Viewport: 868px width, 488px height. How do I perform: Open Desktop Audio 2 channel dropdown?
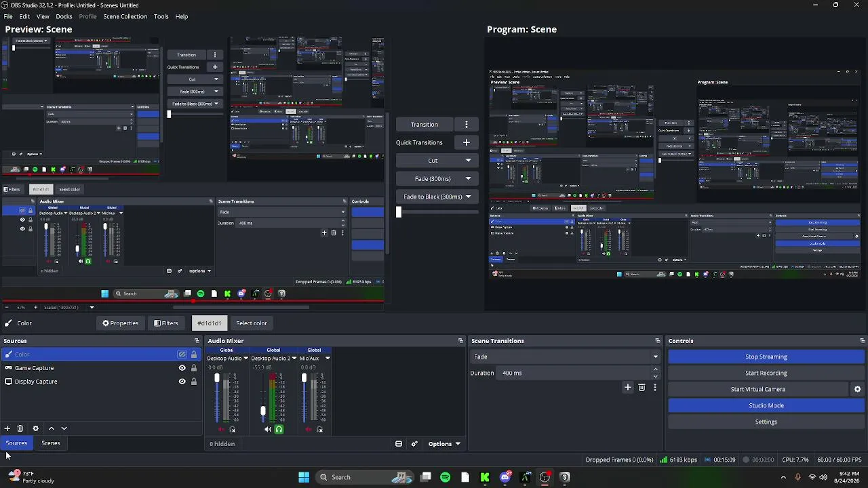pyautogui.click(x=294, y=359)
